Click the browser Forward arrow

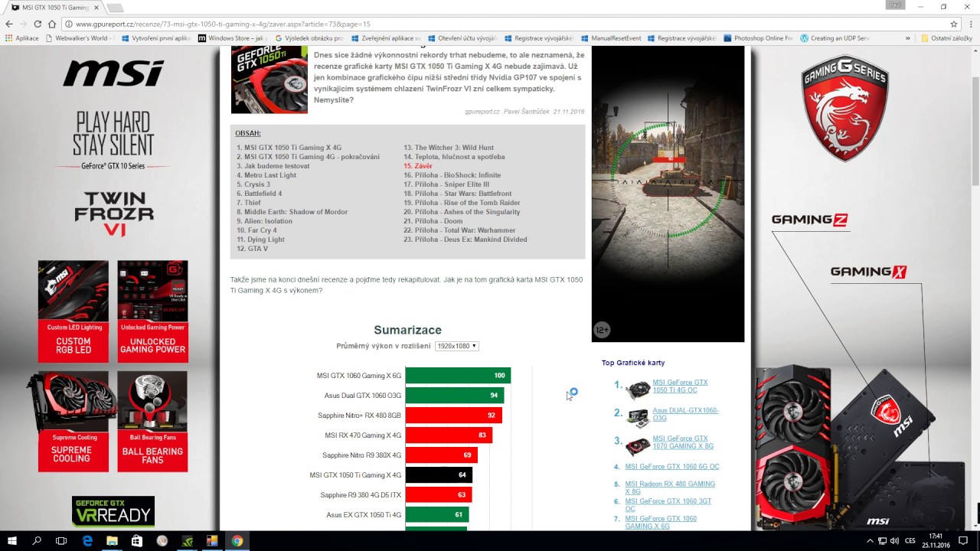click(x=24, y=24)
